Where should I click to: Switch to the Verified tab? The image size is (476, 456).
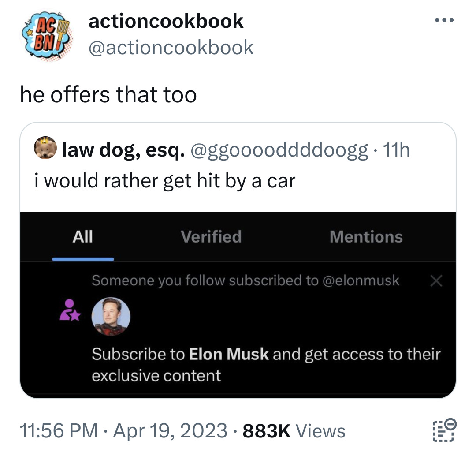(x=211, y=237)
